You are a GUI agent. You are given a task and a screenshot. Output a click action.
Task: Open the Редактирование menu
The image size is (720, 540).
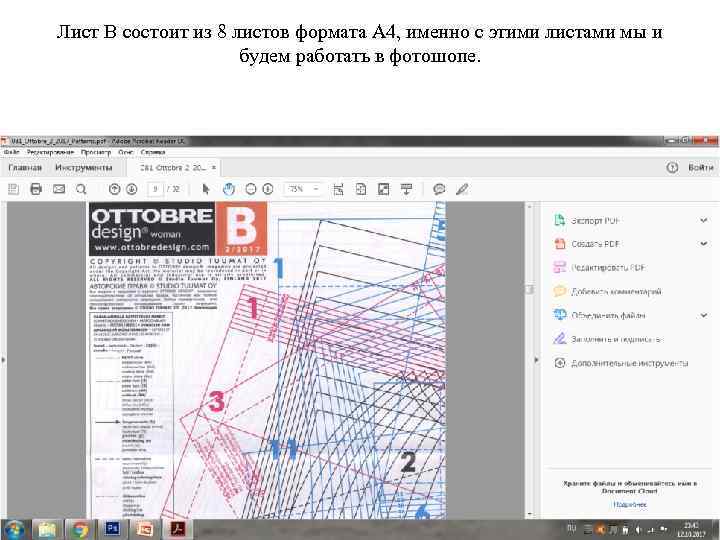[x=50, y=152]
